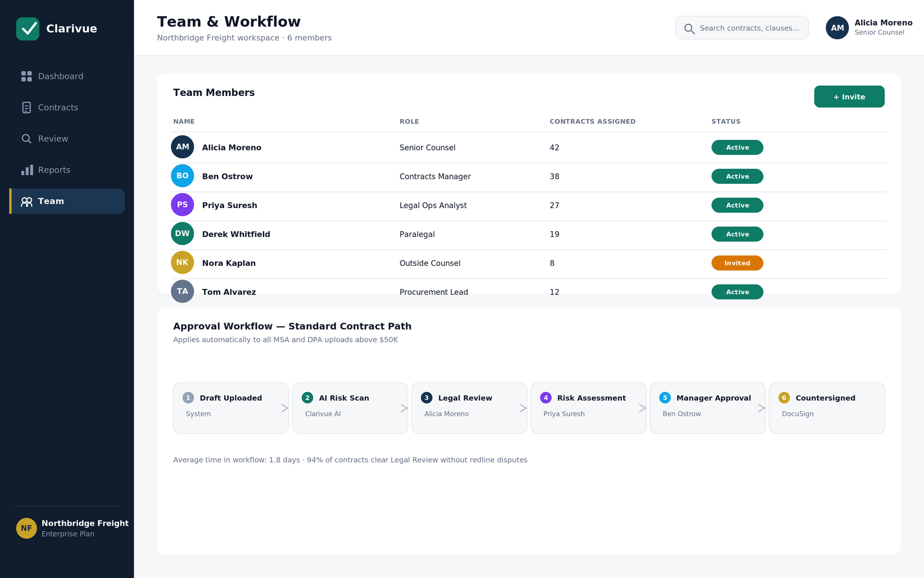
Task: Click the Procurement Lead role cell
Action: click(434, 292)
